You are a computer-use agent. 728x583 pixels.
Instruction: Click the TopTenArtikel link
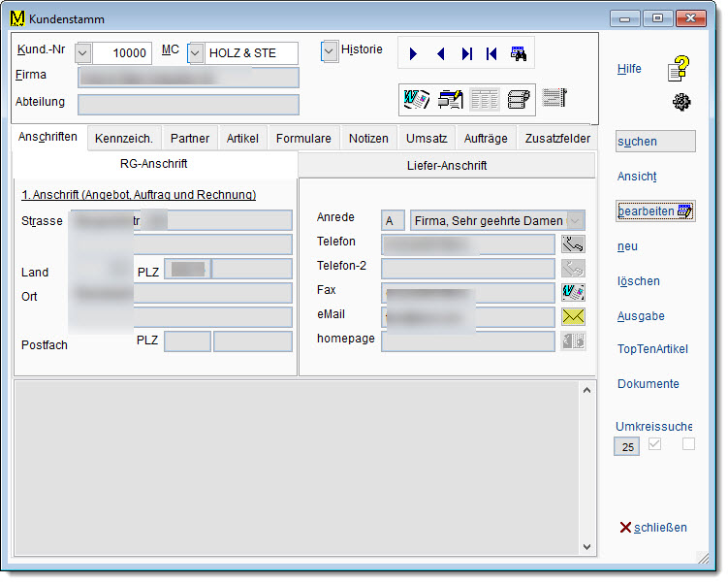654,349
